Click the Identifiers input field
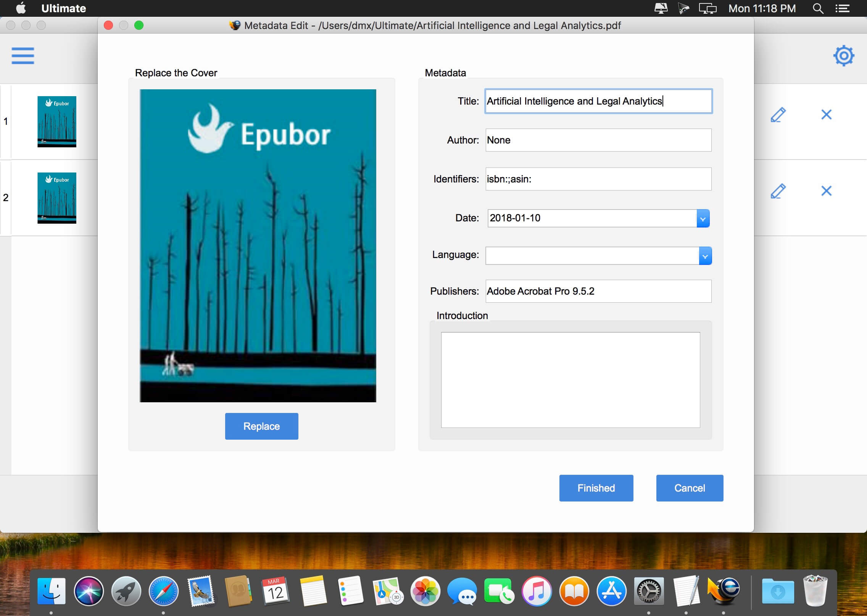The image size is (867, 616). [x=598, y=179]
